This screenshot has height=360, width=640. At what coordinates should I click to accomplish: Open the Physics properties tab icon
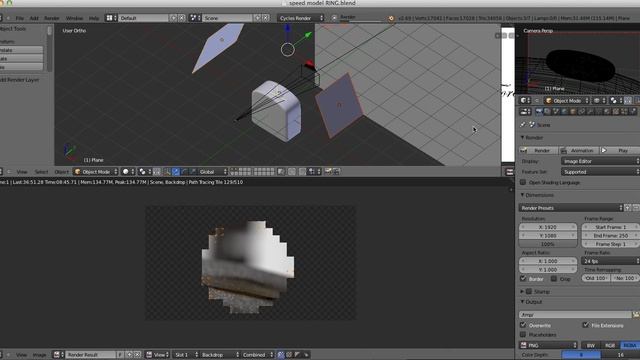[x=633, y=111]
